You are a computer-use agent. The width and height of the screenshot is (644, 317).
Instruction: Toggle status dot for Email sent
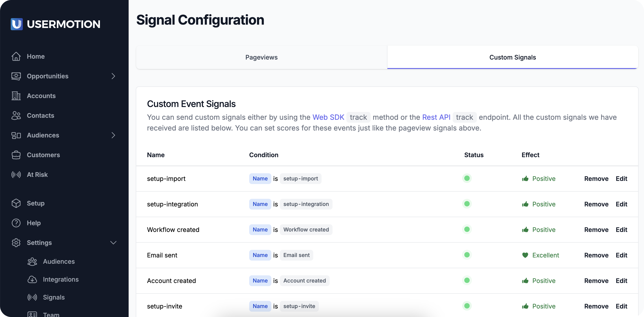467,255
